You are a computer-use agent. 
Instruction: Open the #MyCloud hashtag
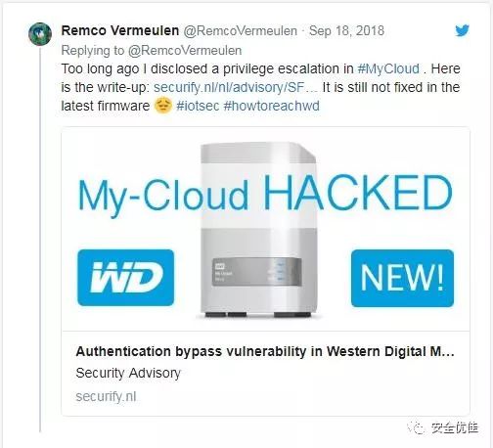(x=388, y=68)
